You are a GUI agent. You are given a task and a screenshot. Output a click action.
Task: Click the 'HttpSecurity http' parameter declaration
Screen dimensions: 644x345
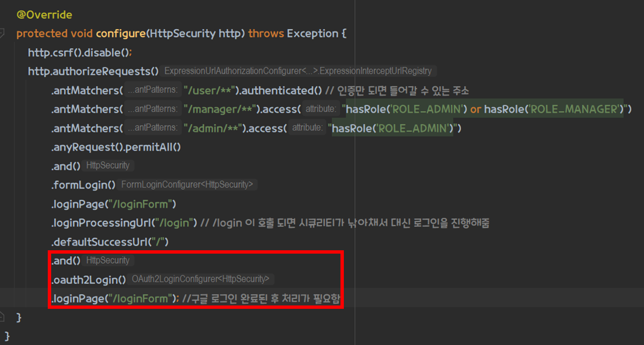click(x=195, y=34)
